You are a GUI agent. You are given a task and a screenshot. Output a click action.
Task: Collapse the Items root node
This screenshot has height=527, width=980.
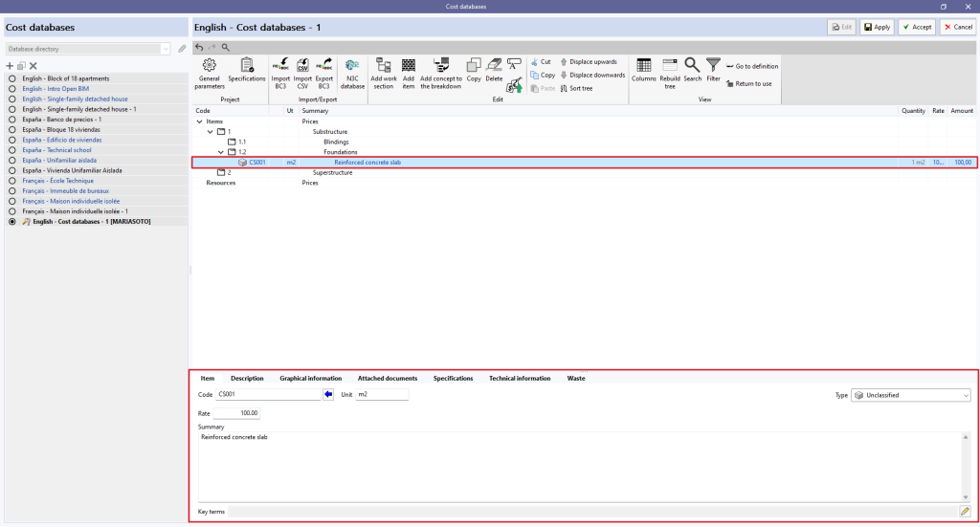pos(199,121)
